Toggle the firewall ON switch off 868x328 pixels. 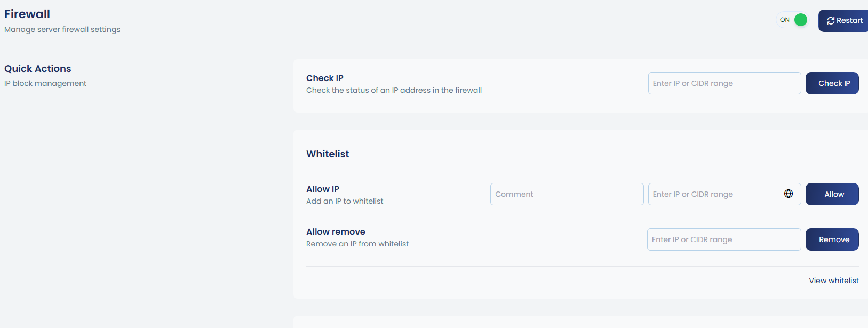click(x=793, y=20)
